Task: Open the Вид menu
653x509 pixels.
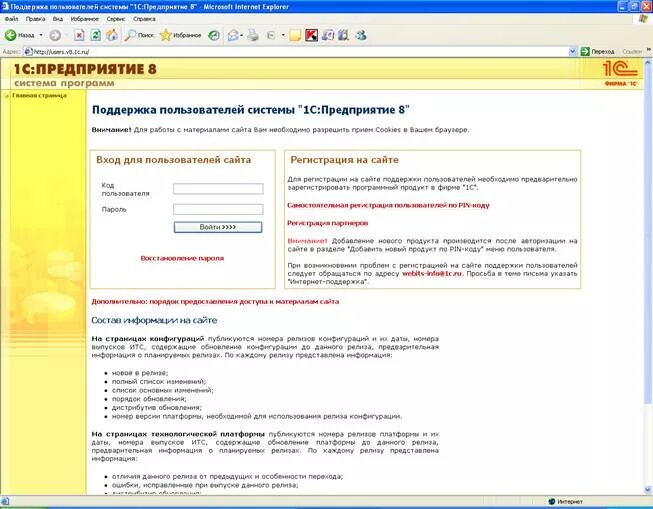Action: (x=57, y=19)
